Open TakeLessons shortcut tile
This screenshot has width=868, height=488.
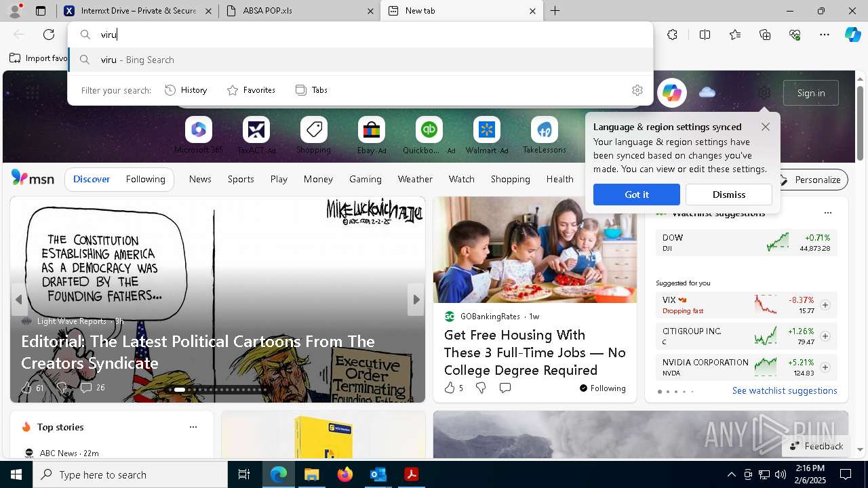point(544,136)
